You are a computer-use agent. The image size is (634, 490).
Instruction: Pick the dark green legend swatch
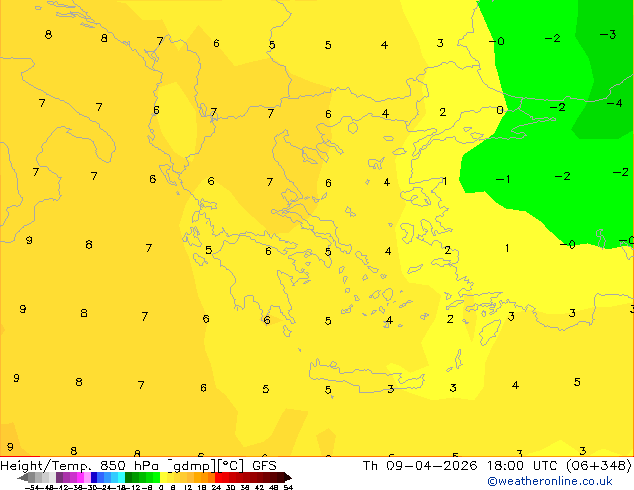(129, 477)
